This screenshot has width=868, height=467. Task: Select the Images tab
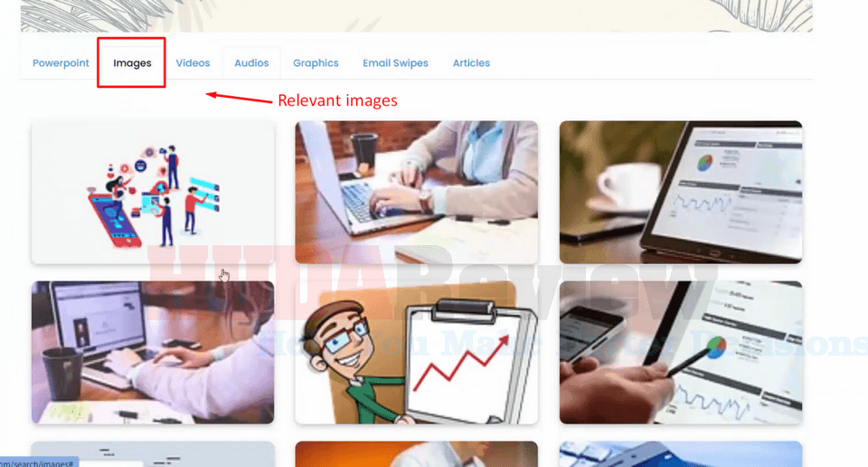(x=132, y=63)
